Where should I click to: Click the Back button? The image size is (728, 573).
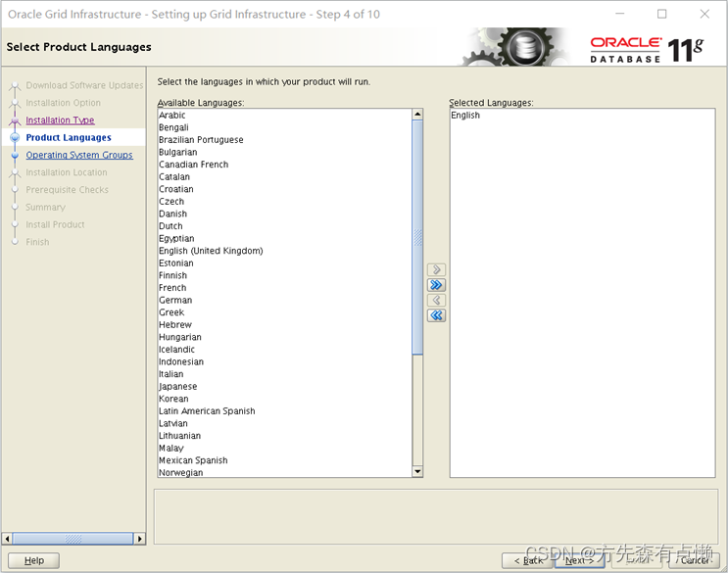point(527,560)
